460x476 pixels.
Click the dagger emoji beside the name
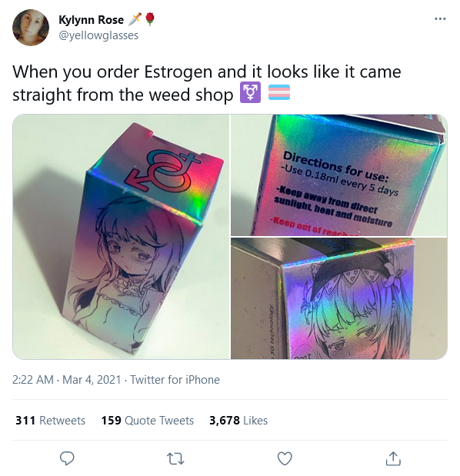coord(135,19)
